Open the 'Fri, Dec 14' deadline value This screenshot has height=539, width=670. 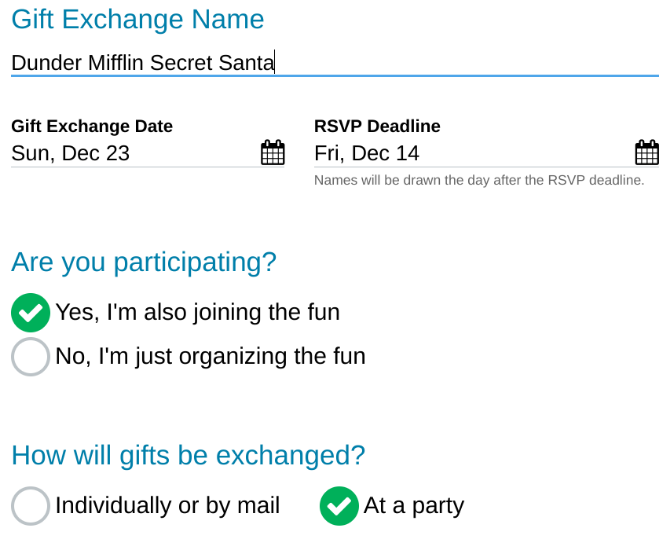tap(367, 153)
